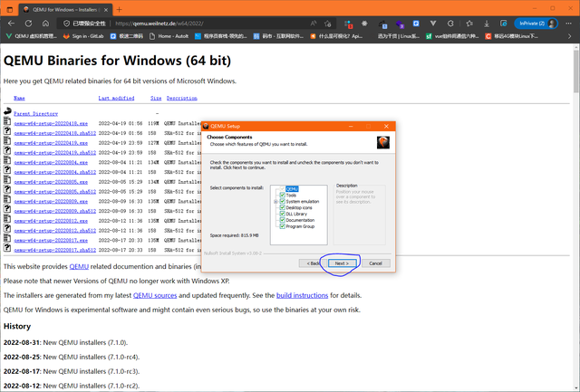The height and width of the screenshot is (392, 580).
Task: Open the QEMU sources link
Action: tap(155, 295)
